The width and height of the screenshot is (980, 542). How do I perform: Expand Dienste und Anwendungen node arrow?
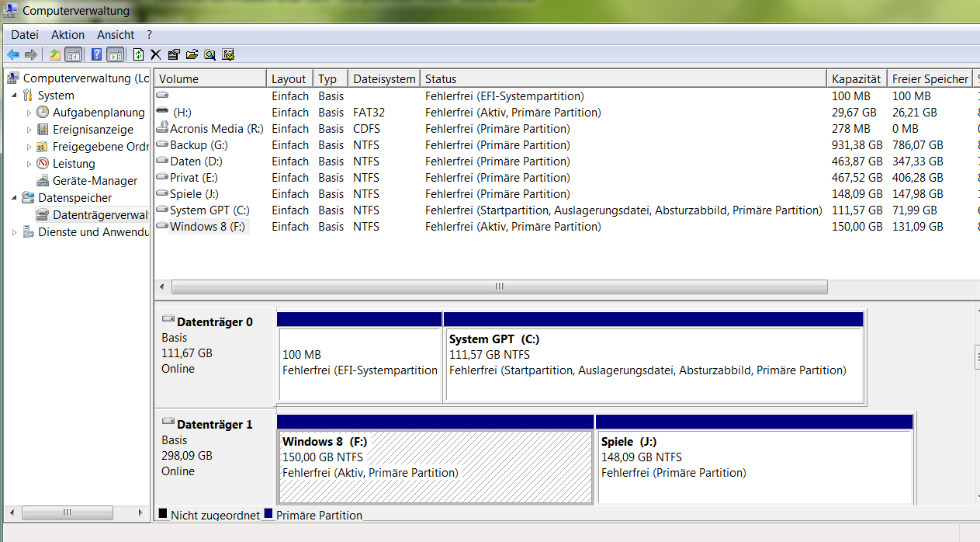pyautogui.click(x=14, y=232)
